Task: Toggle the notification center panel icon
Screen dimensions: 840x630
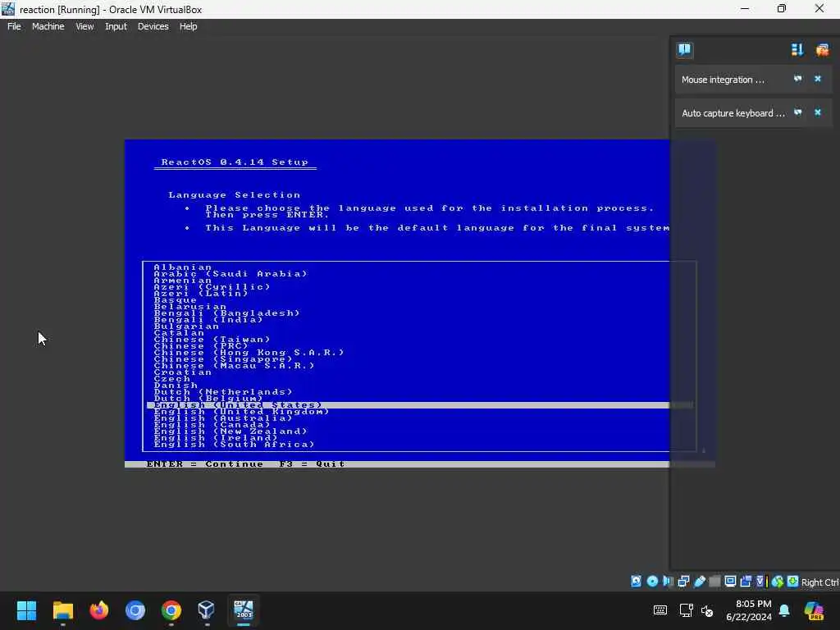Action: point(685,50)
